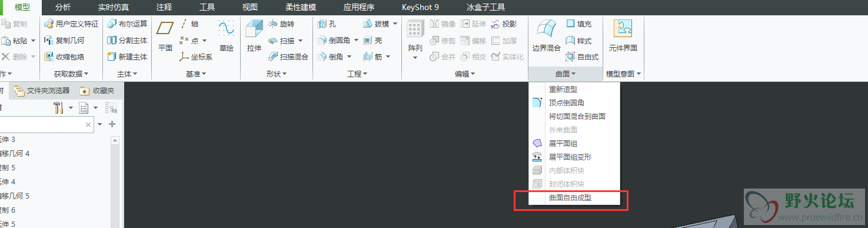Choose 顶点倒圆角 from the menu
Screen dimensions: 868x228
(x=566, y=103)
